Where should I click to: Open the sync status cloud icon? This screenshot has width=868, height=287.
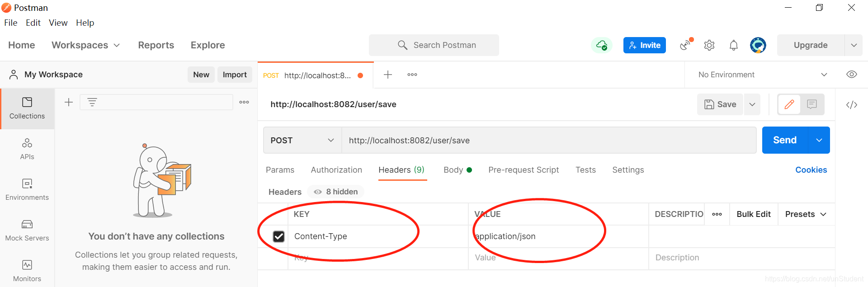[602, 45]
